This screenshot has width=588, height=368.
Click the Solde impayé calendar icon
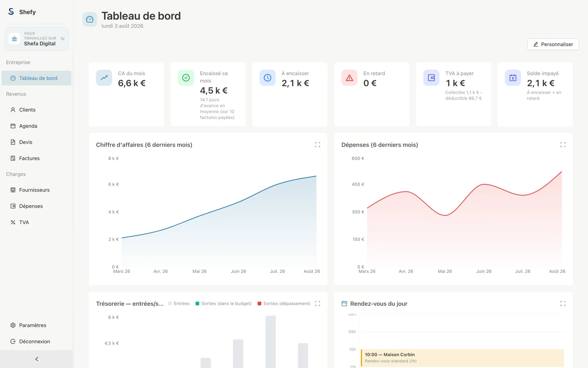click(x=513, y=78)
